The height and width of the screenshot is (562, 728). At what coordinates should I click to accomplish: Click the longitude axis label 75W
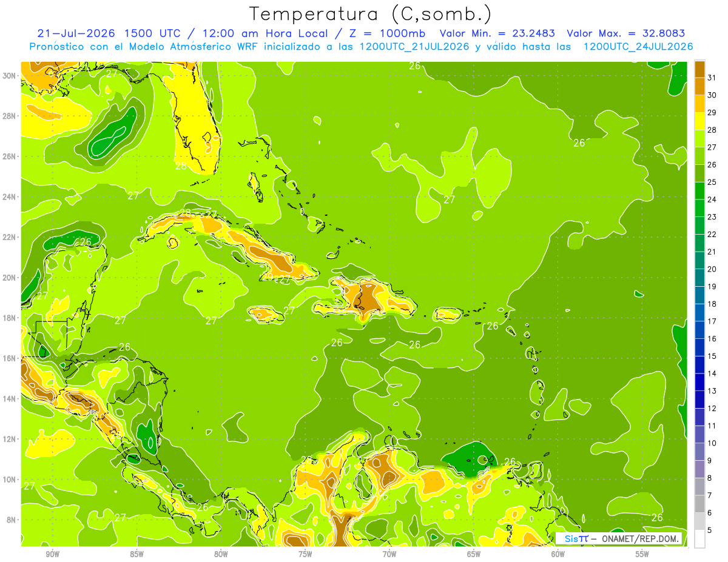click(x=305, y=554)
